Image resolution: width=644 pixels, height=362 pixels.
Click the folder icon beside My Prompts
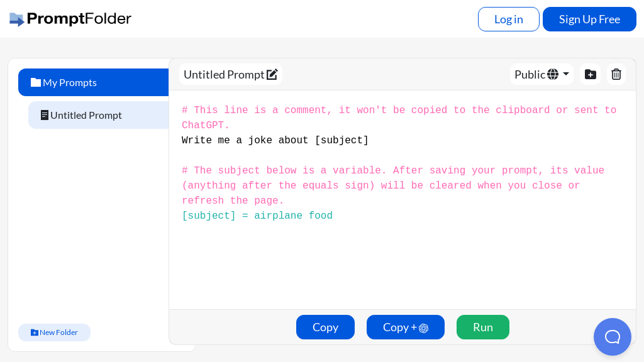point(36,82)
